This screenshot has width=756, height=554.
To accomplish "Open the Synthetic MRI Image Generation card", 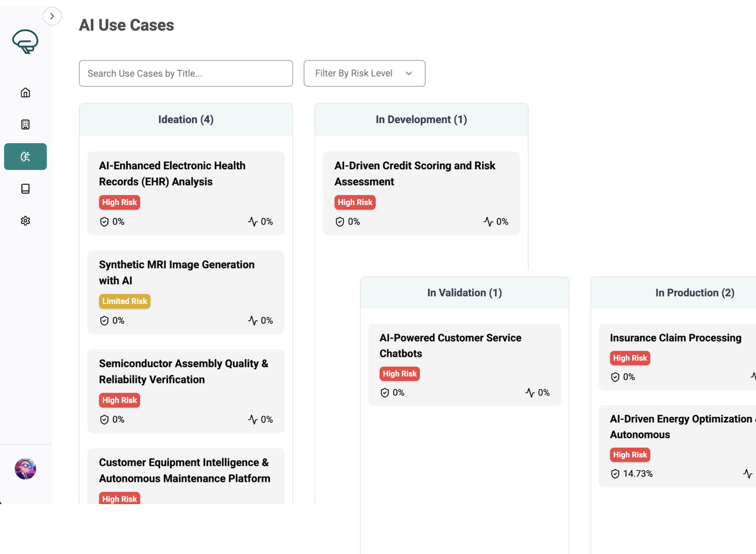I will tap(177, 272).
